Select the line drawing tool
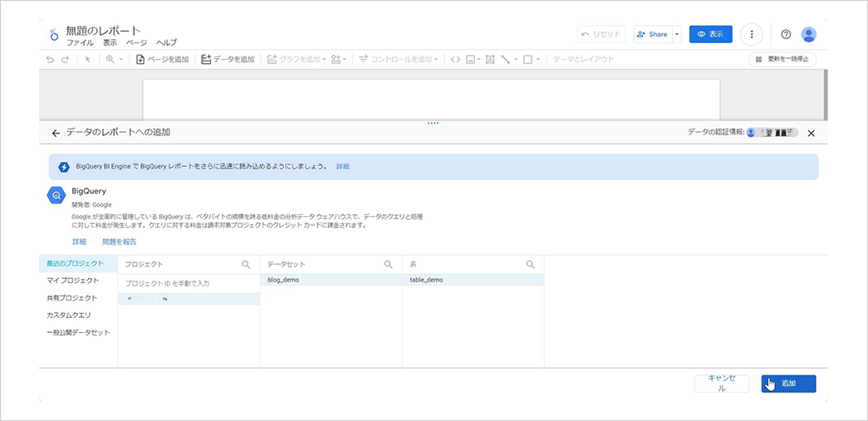Image resolution: width=868 pixels, height=421 pixels. [505, 59]
